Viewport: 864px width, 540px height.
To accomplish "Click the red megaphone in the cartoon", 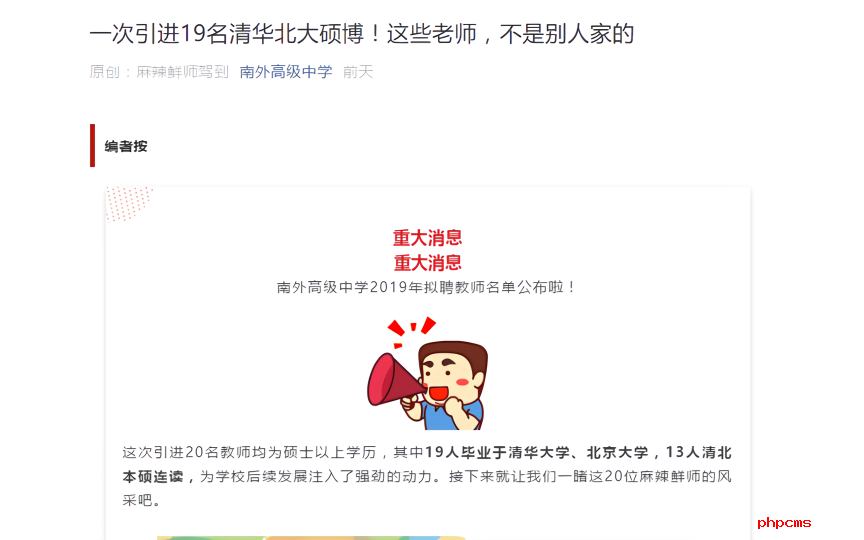I will pyautogui.click(x=394, y=380).
